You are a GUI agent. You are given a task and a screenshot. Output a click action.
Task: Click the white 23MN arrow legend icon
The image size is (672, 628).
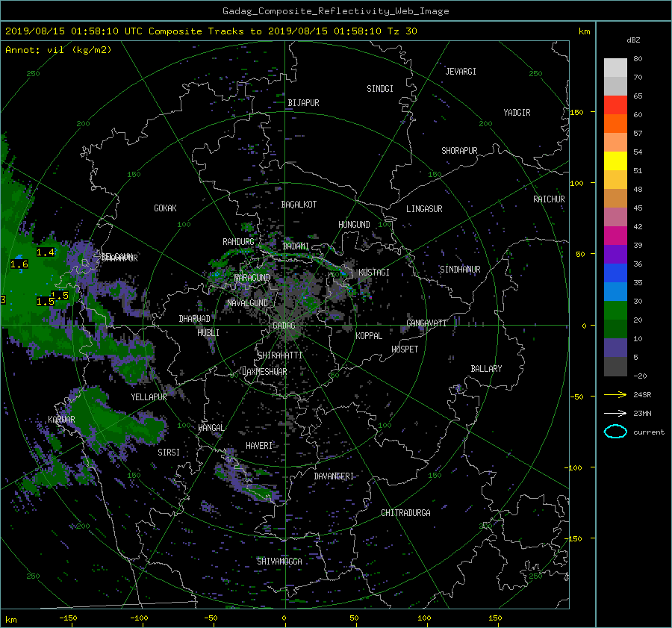point(615,413)
